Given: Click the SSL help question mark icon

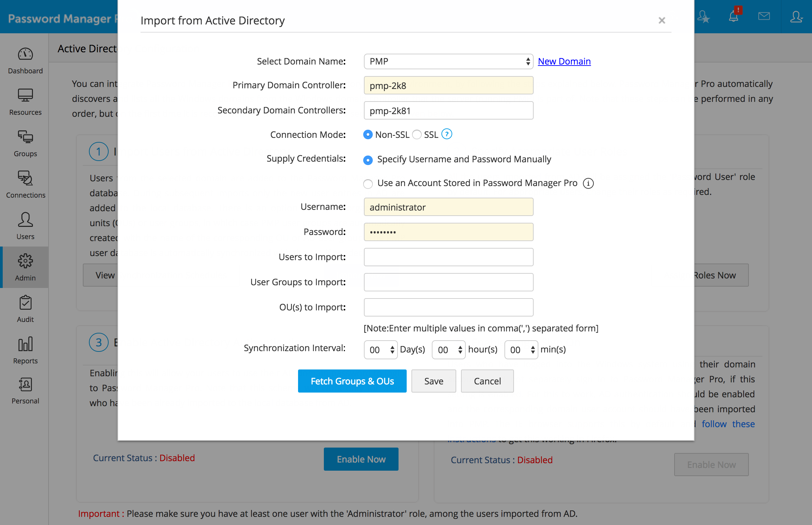Looking at the screenshot, I should point(446,134).
